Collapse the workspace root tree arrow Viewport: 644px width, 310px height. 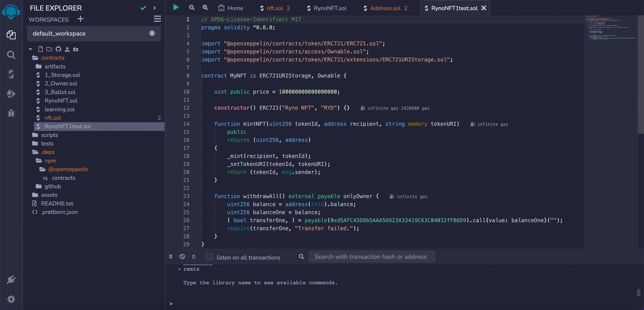coord(31,49)
